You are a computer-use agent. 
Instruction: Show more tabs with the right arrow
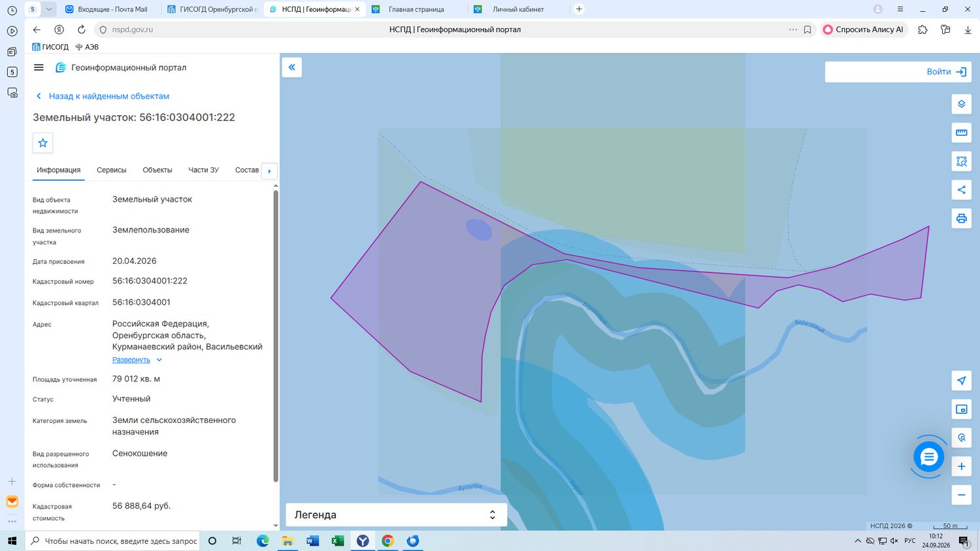click(269, 171)
